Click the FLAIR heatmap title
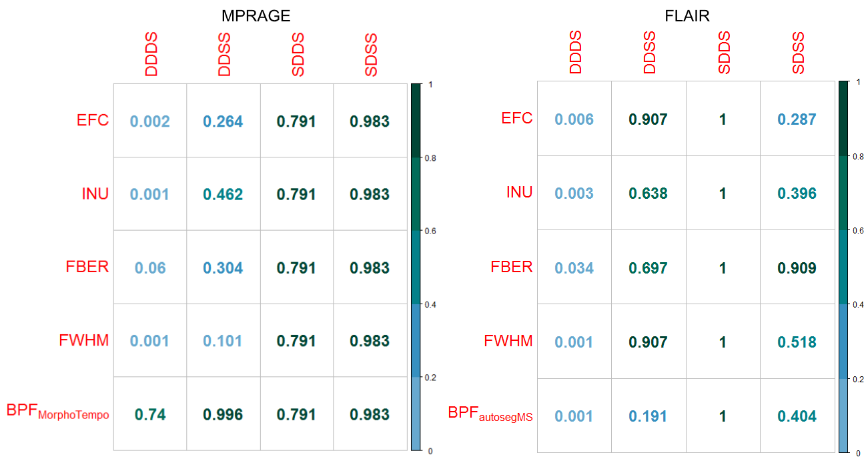The width and height of the screenshot is (868, 465). pos(687,16)
